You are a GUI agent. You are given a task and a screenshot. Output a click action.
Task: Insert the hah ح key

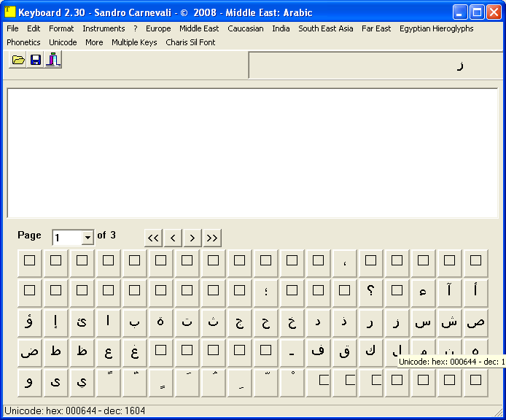265,323
